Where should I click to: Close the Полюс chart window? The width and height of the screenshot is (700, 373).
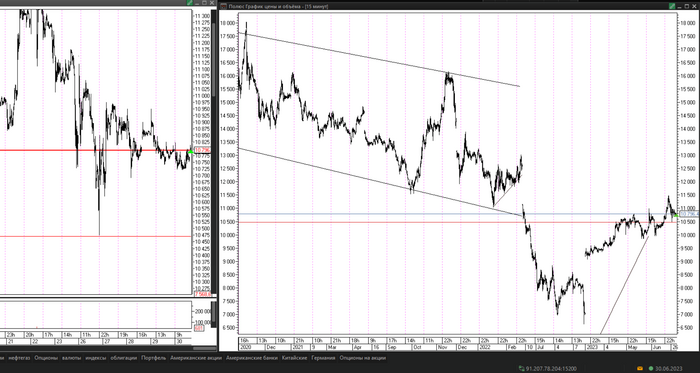pos(693,6)
